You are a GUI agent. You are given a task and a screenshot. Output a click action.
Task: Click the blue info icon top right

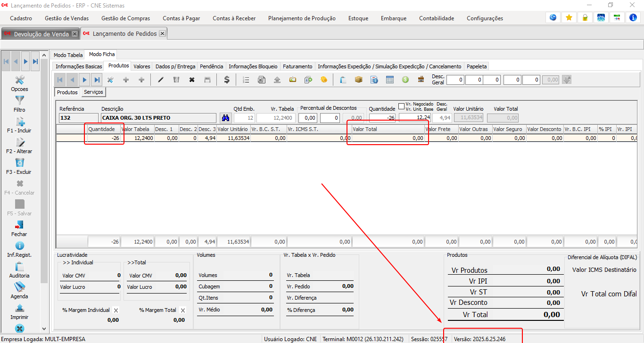point(633,18)
